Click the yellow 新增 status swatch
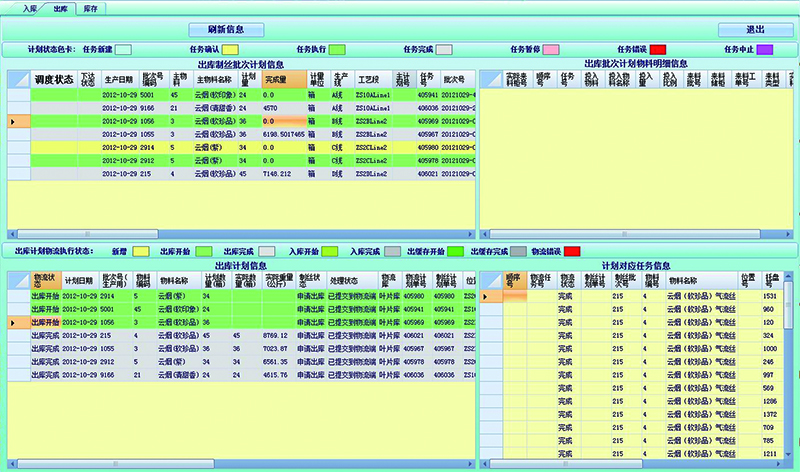 (x=141, y=250)
